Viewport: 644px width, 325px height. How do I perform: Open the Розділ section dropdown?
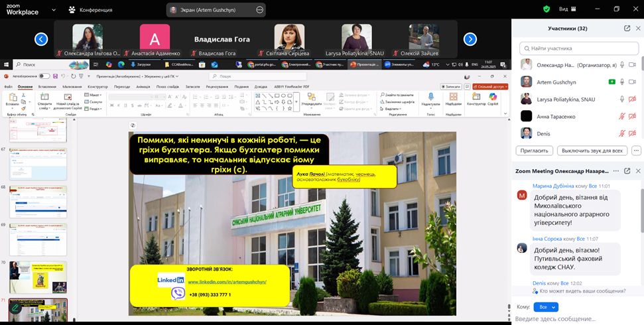click(x=94, y=109)
